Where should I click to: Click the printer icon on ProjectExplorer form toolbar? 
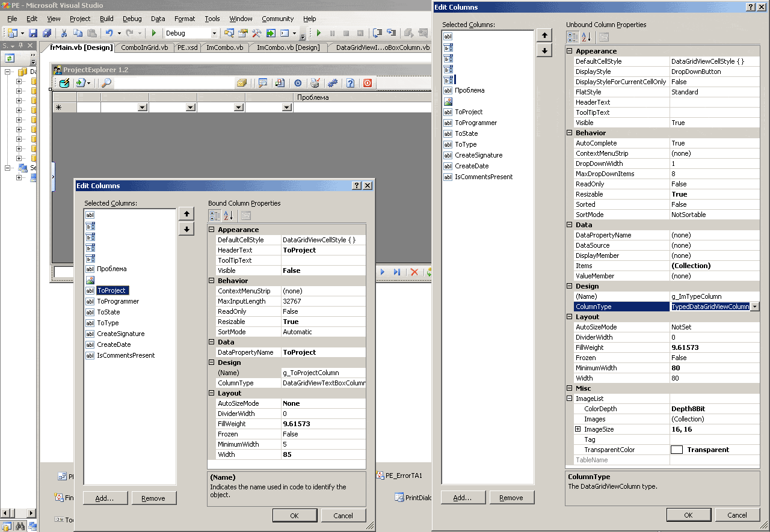(x=315, y=84)
